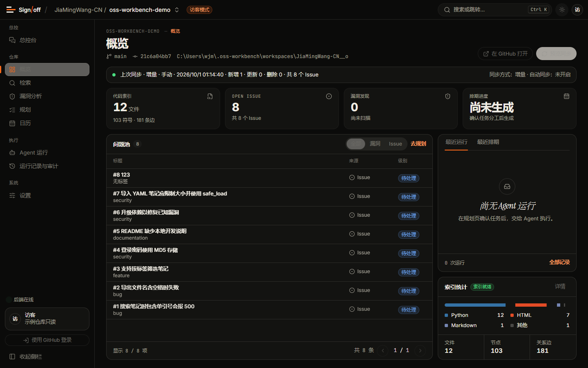Open issue #7 导入 YAML 笔记 row

(x=269, y=197)
